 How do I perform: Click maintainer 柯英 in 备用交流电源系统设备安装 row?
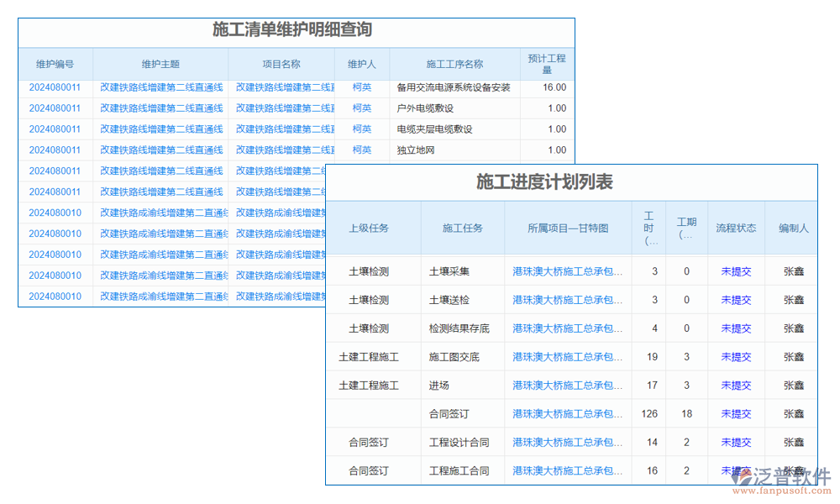click(361, 87)
